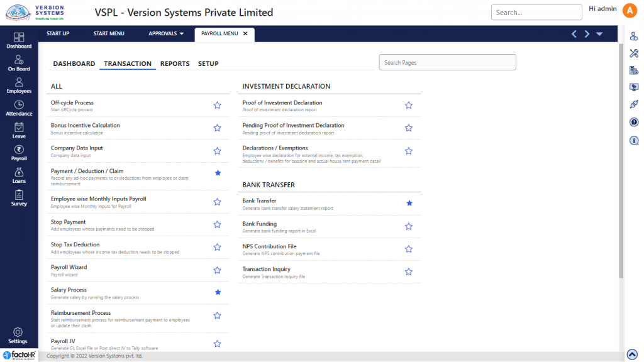Open the On Board module
The width and height of the screenshot is (644, 362).
tap(19, 63)
